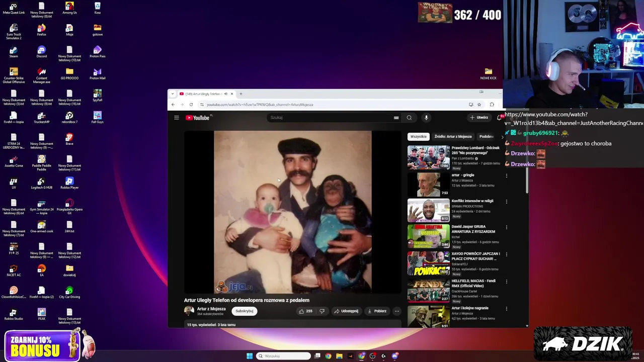Open Fall Guys desktop shortcut
644x362 pixels.
click(98, 117)
